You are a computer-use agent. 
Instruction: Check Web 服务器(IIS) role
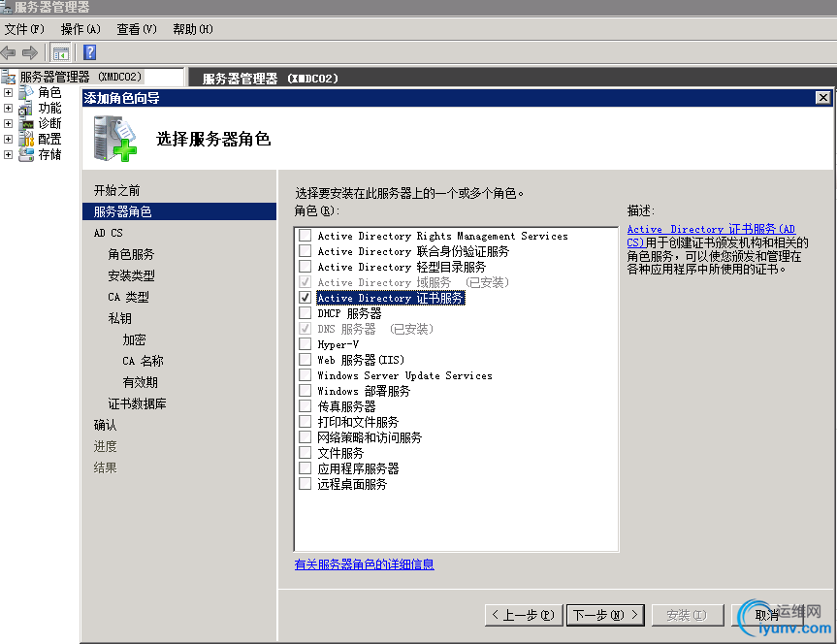(x=305, y=360)
